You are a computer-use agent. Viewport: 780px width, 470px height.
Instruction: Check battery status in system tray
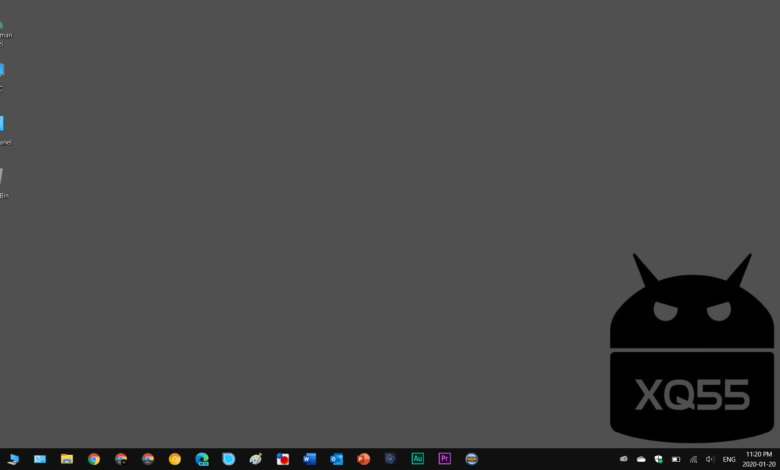tap(676, 459)
